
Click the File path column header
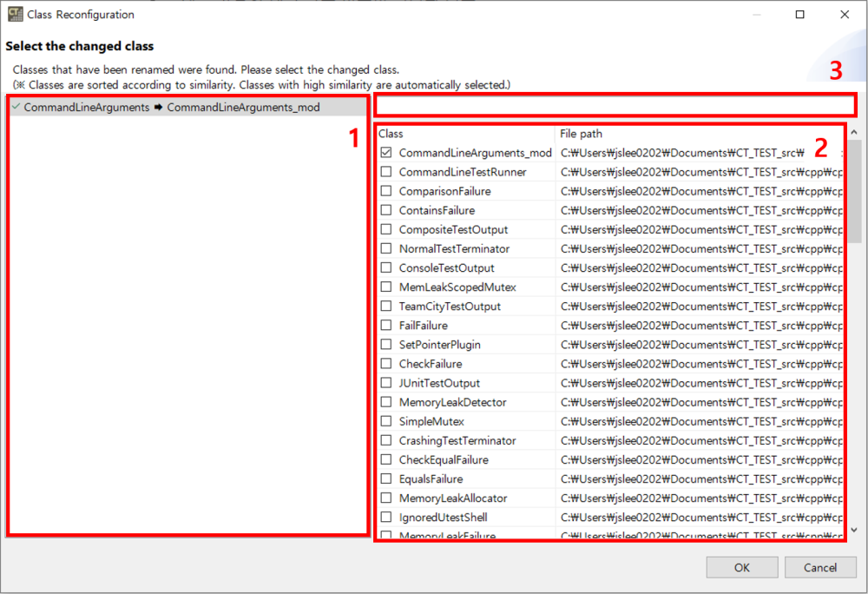coord(699,134)
